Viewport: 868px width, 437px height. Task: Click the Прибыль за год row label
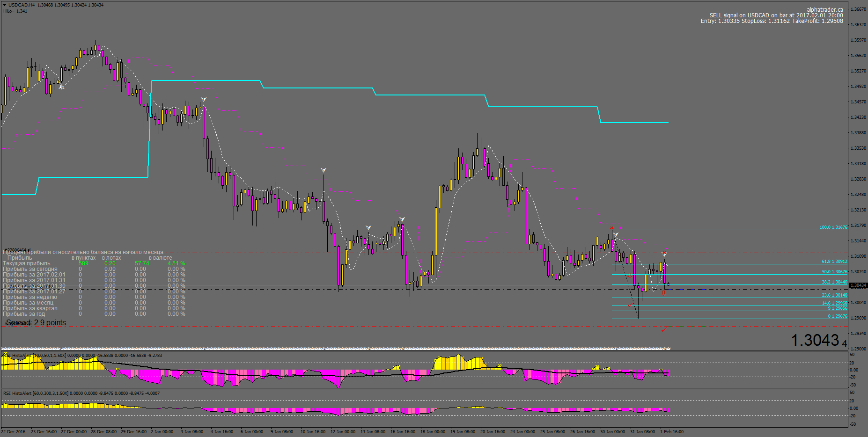point(24,314)
